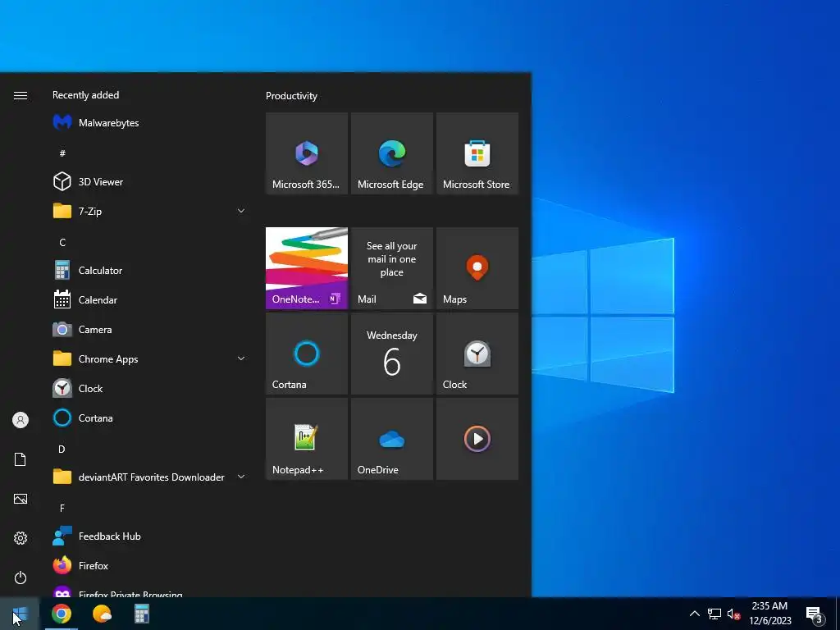
Task: Open the notification center icon
Action: tap(815, 614)
